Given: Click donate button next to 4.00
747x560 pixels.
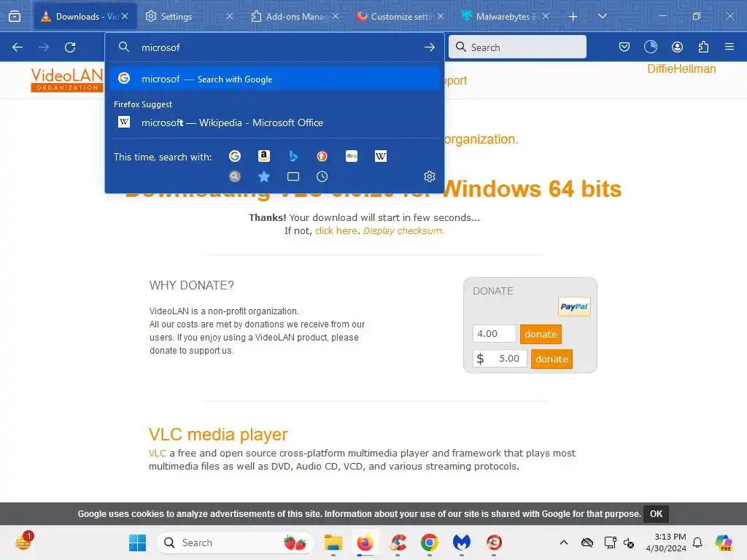Looking at the screenshot, I should coord(541,334).
